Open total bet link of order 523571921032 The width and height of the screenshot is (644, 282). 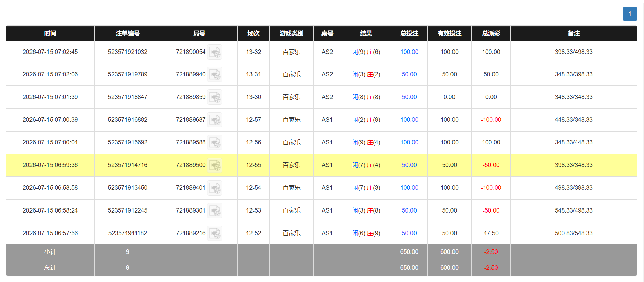pyautogui.click(x=409, y=52)
